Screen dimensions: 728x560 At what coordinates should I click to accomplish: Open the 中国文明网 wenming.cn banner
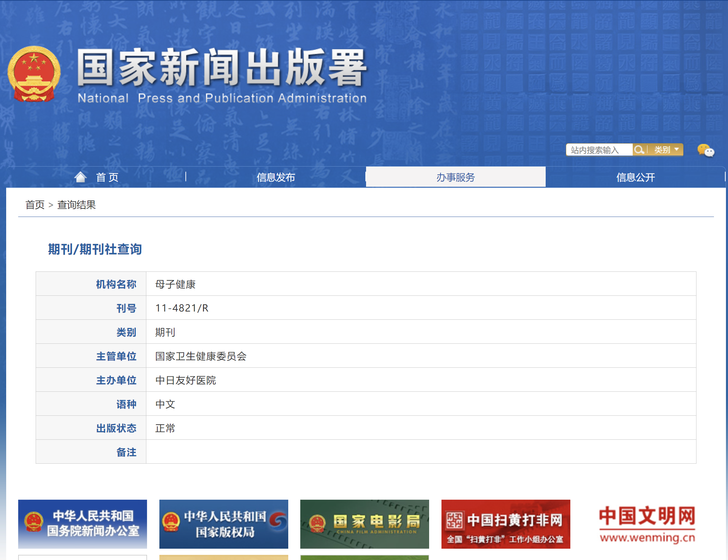coord(647,524)
